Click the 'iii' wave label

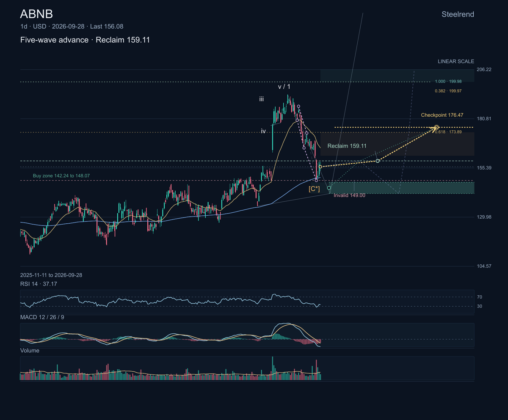coord(262,99)
